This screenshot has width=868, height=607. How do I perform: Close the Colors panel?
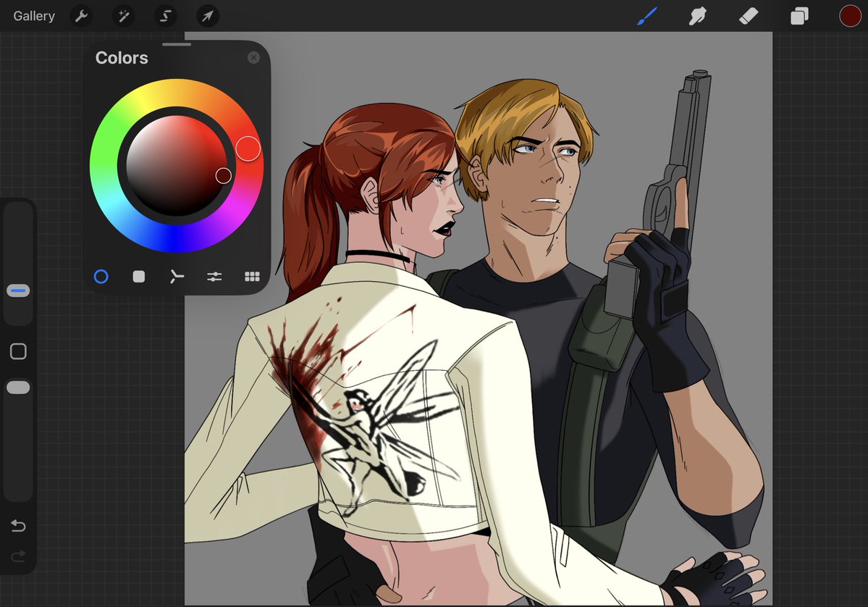point(253,58)
